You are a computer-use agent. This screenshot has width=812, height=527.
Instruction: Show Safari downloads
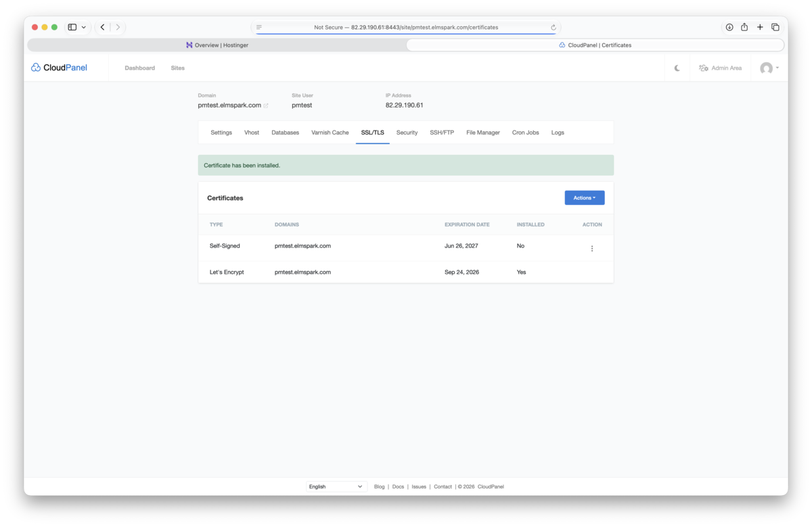pyautogui.click(x=729, y=27)
